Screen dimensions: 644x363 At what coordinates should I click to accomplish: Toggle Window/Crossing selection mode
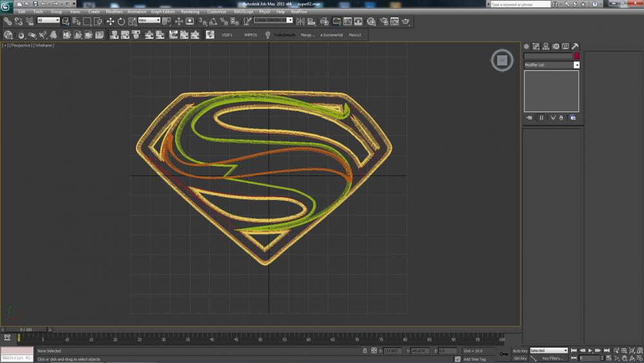click(x=98, y=21)
